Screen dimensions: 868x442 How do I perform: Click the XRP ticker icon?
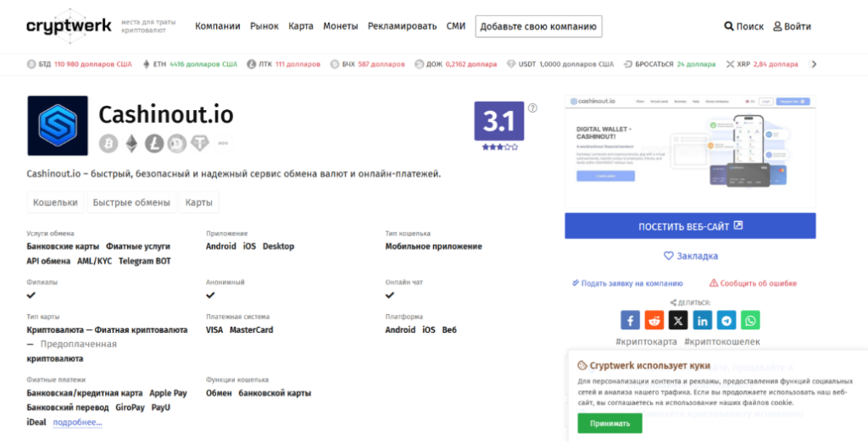coord(730,64)
